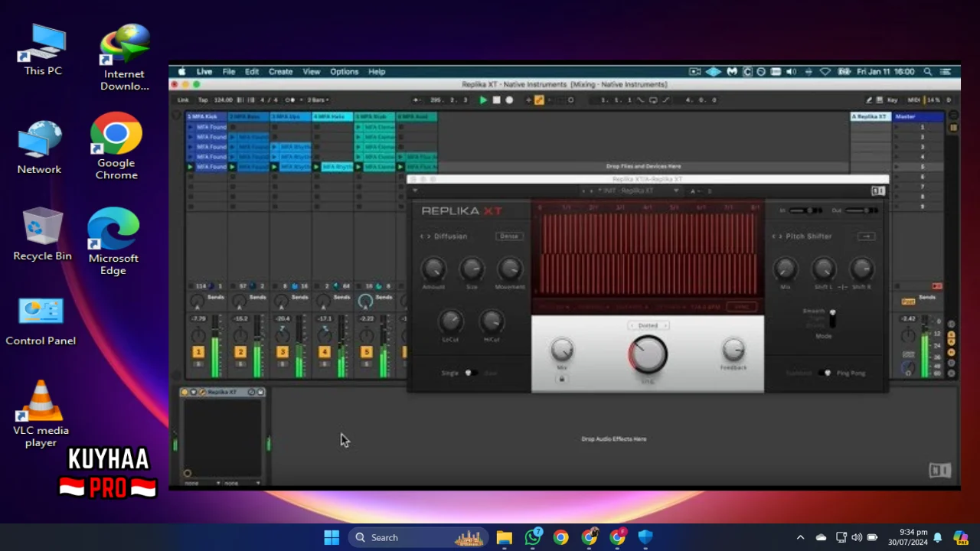Viewport: 980px width, 551px height.
Task: Open File Explorer from the taskbar
Action: [504, 537]
